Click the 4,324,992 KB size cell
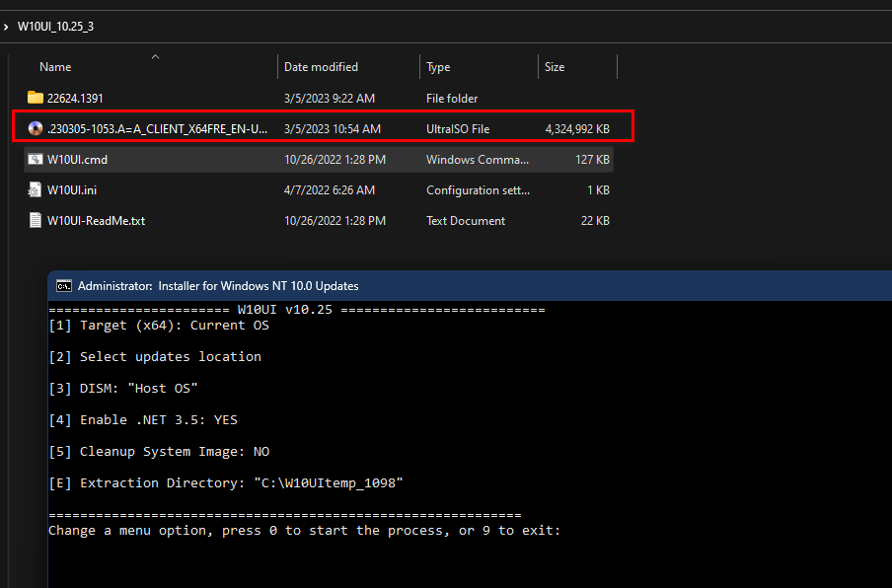 pos(577,129)
